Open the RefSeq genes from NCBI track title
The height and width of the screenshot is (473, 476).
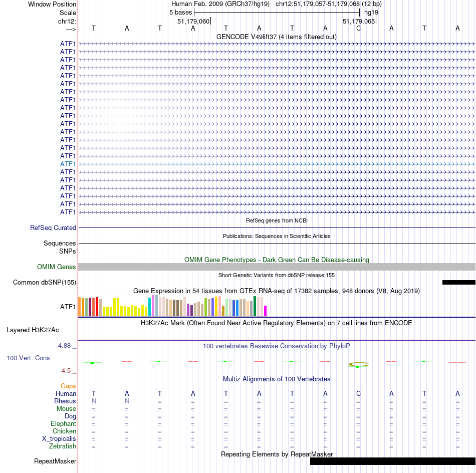tap(277, 220)
